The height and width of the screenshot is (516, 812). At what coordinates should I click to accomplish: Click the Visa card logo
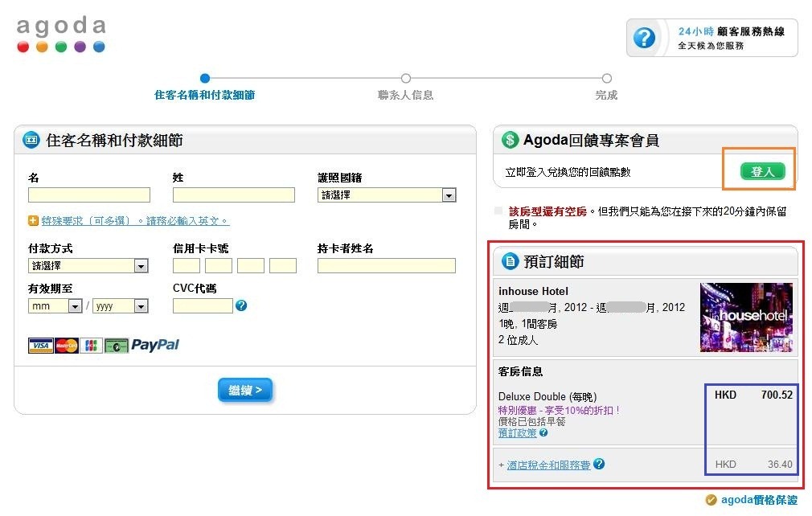coord(41,346)
